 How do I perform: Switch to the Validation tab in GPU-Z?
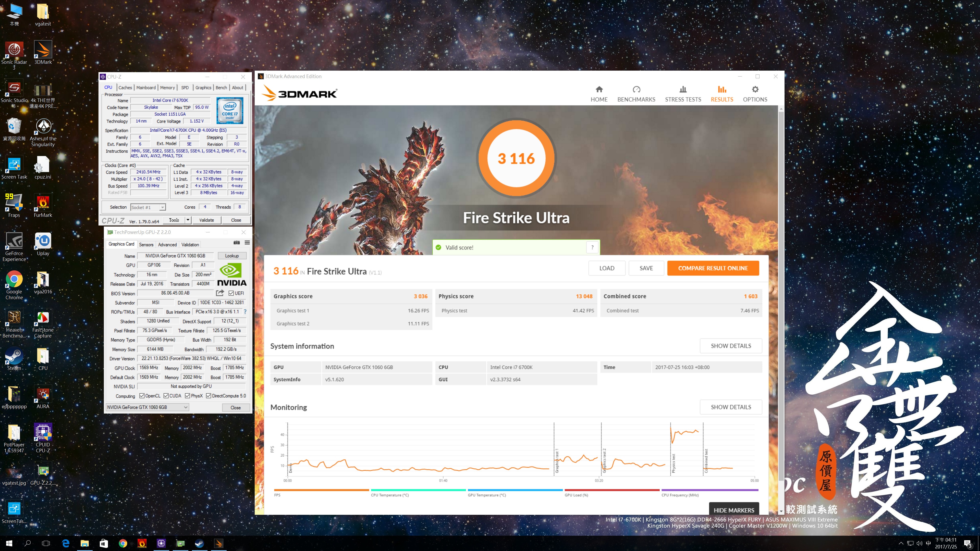(190, 245)
